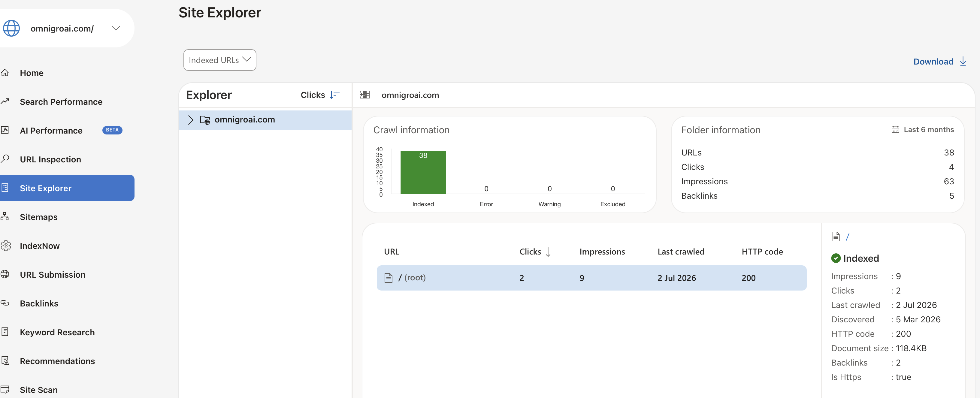This screenshot has height=398, width=980.
Task: Open the Home menu item
Action: (x=32, y=73)
